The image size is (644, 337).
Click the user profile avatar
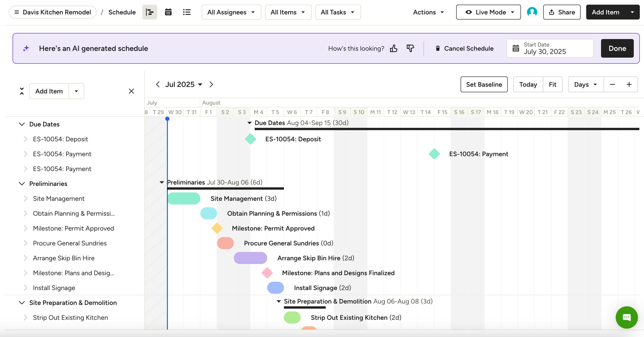pyautogui.click(x=532, y=12)
